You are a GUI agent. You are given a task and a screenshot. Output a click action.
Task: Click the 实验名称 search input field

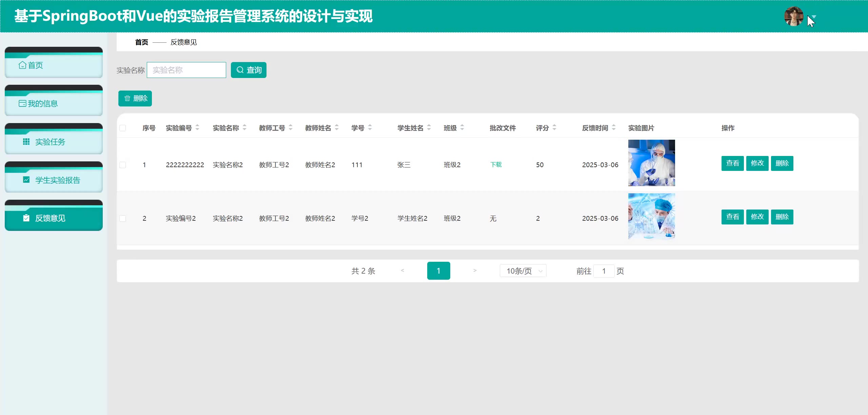pyautogui.click(x=186, y=70)
